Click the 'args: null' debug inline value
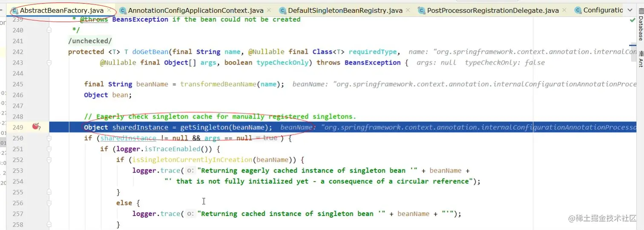Viewport: 644px width, 230px height. tap(436, 63)
